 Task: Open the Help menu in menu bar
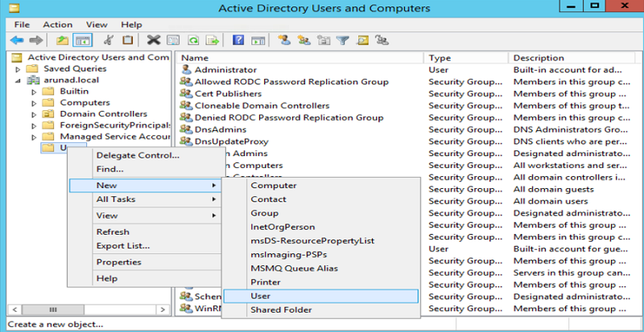[131, 25]
